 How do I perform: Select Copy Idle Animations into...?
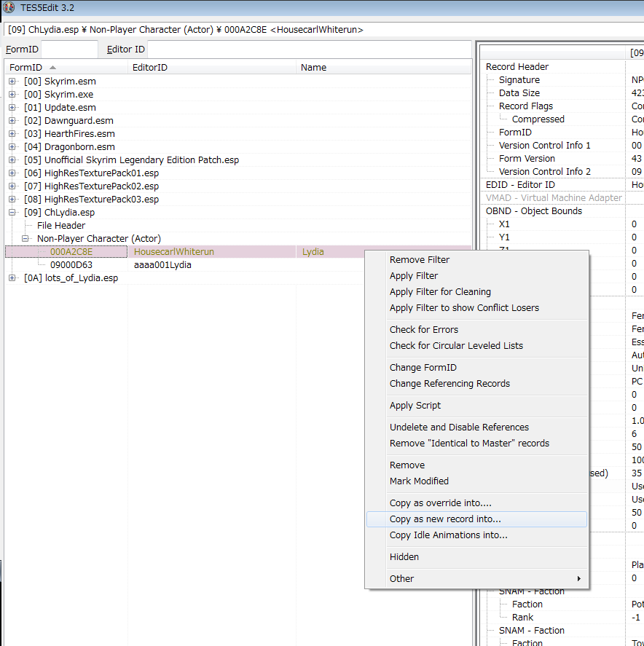coord(476,535)
